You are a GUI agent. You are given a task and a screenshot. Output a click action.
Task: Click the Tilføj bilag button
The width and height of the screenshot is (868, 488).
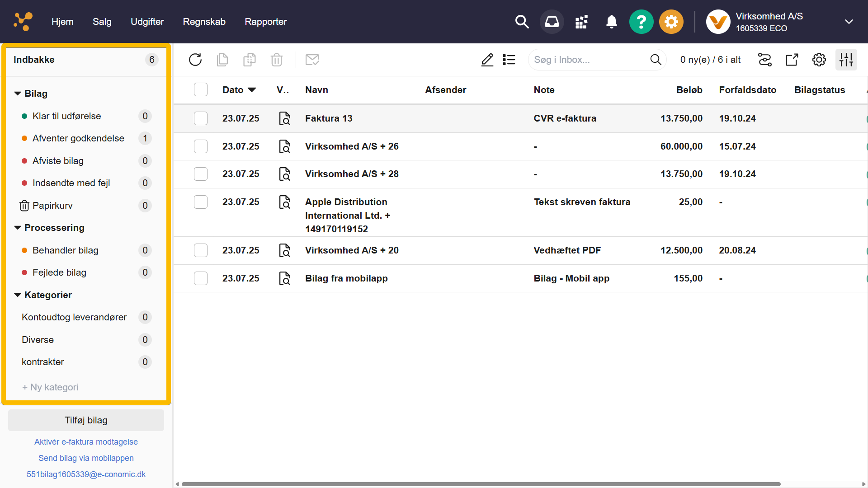[86, 420]
